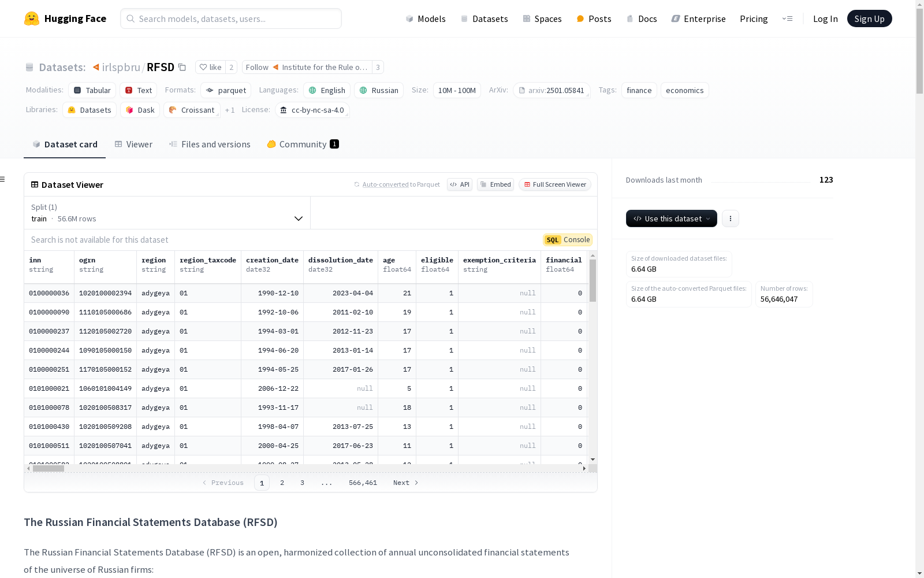Image resolution: width=924 pixels, height=578 pixels.
Task: Click the Sign Up button
Action: coord(869,18)
